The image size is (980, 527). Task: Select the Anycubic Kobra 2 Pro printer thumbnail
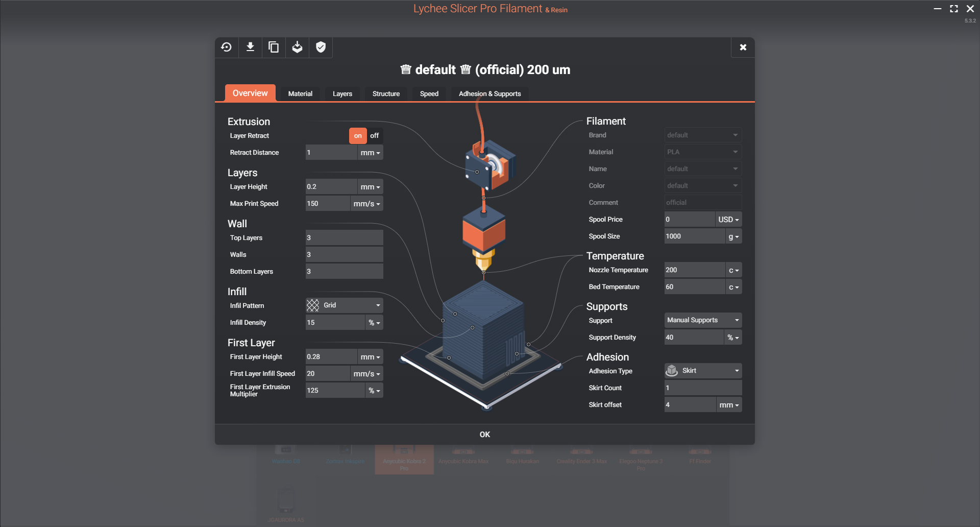point(404,458)
